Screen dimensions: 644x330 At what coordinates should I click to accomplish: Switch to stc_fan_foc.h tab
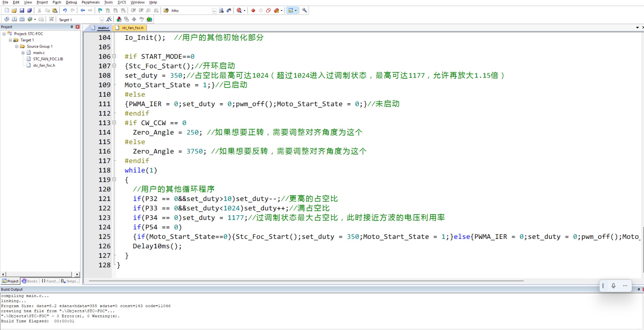[x=132, y=28]
